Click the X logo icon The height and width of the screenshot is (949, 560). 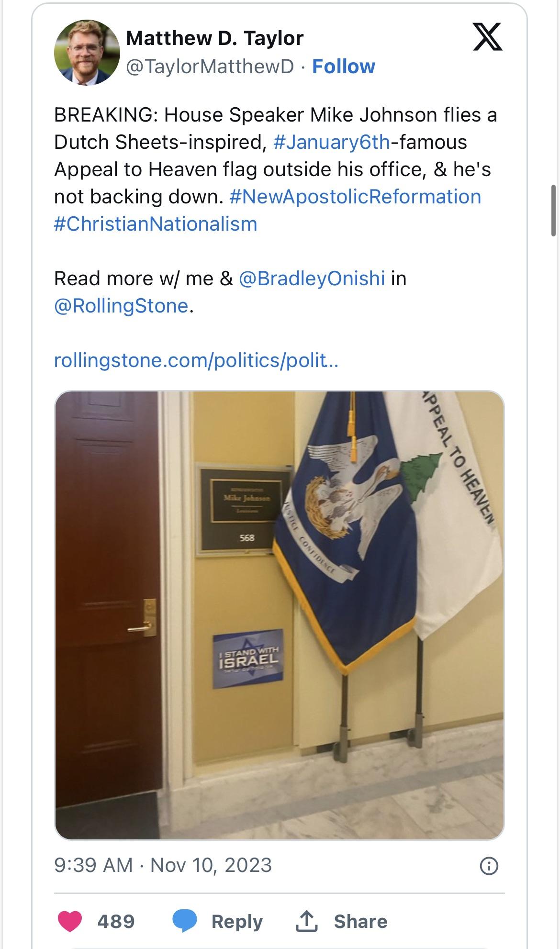coord(487,37)
